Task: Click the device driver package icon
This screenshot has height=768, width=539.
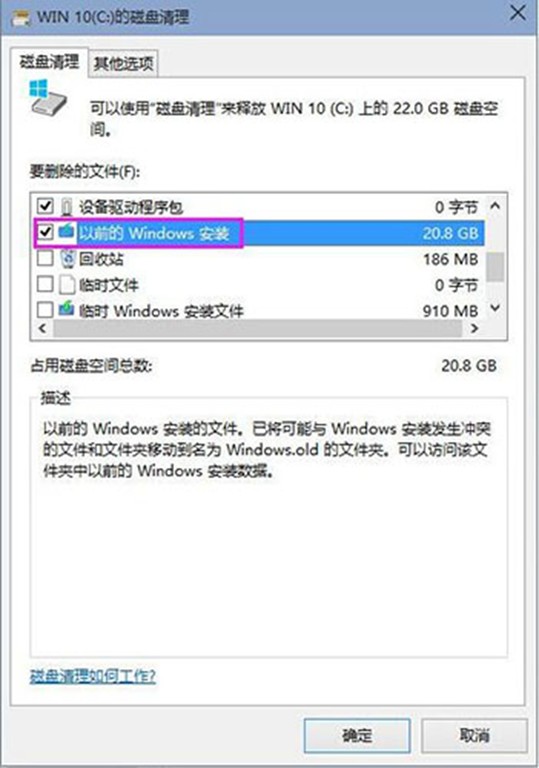Action: [67, 207]
